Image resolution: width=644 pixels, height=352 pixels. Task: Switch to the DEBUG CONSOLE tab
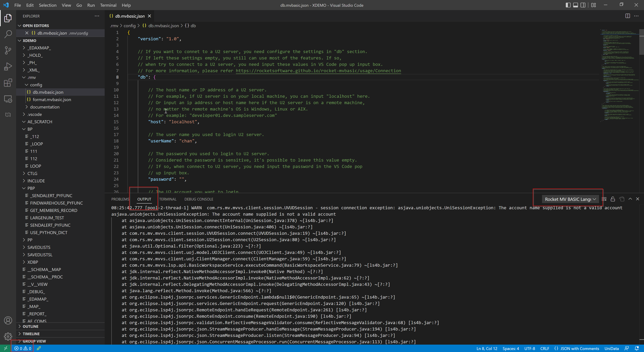tap(199, 199)
